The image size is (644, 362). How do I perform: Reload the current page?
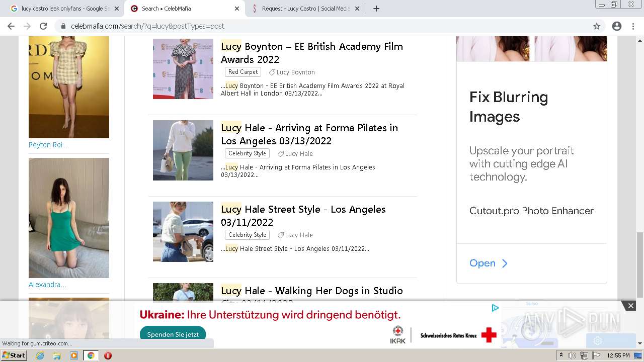pos(43,26)
